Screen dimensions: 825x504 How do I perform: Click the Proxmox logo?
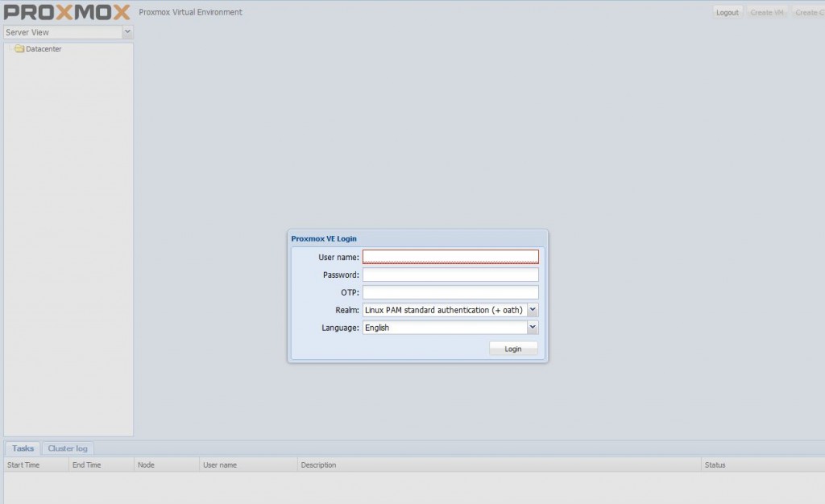click(x=67, y=12)
